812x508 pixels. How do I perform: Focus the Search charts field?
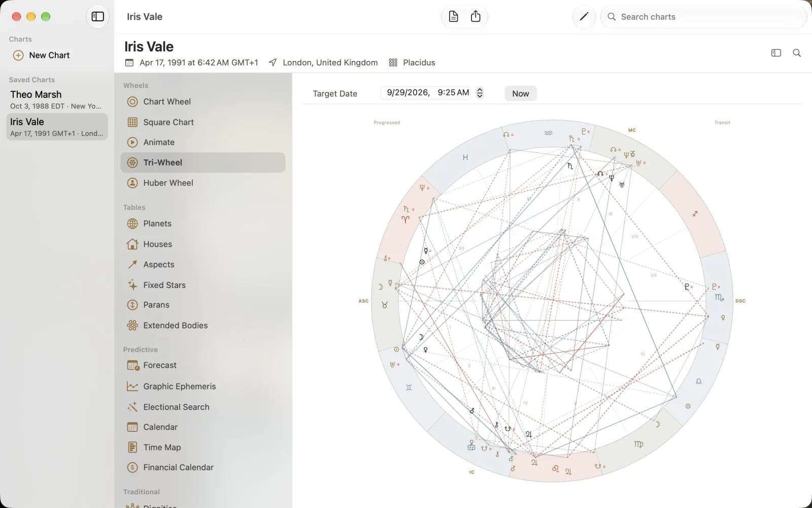click(704, 17)
